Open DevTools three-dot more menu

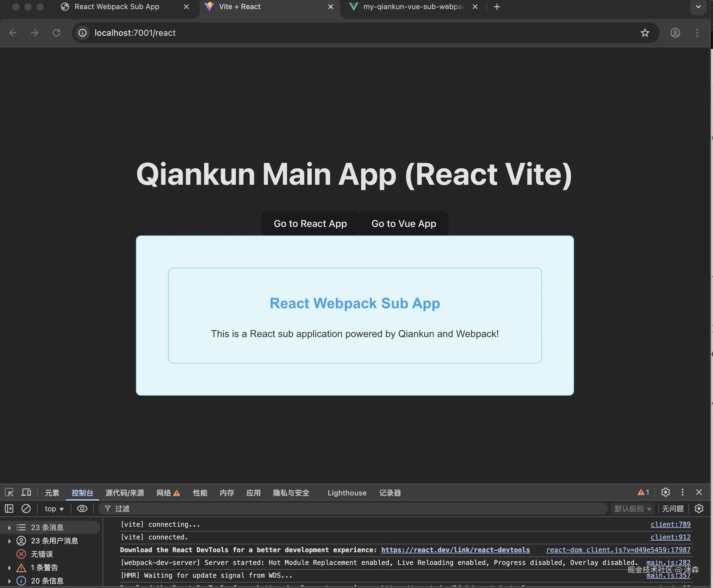point(683,492)
